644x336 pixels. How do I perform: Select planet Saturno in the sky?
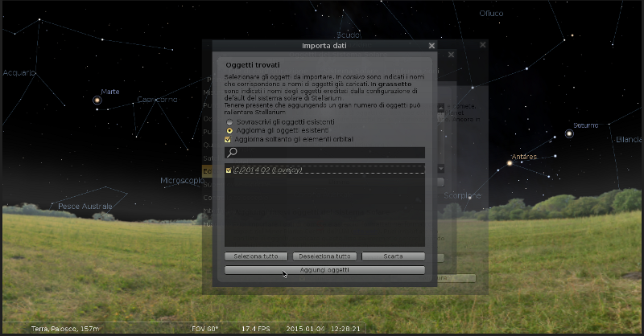pos(569,133)
